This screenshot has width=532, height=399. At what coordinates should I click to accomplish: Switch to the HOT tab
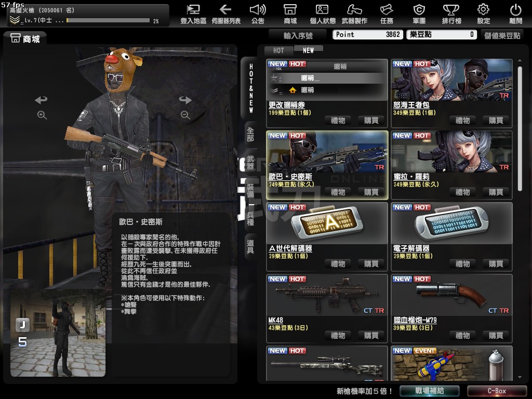click(x=279, y=50)
